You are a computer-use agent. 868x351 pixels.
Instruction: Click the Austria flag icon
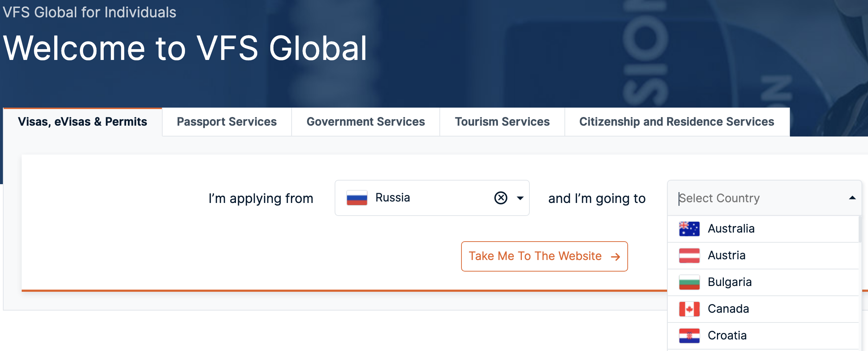(689, 256)
